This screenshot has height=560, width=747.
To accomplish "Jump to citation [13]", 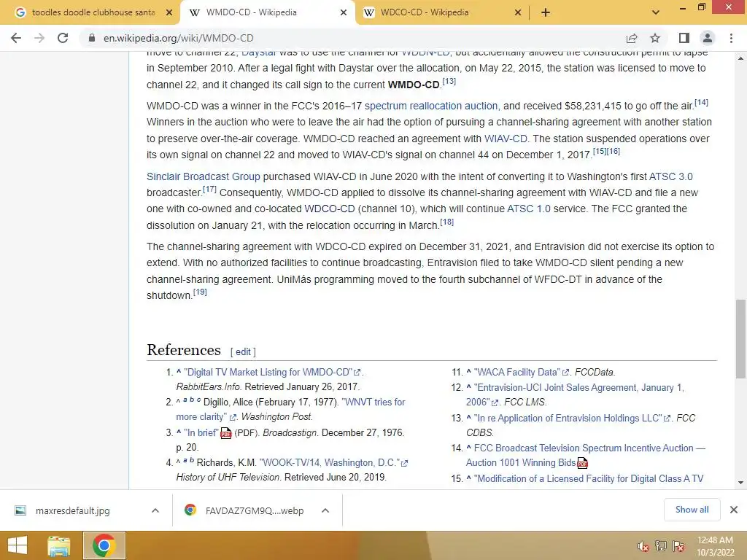I will (x=449, y=82).
